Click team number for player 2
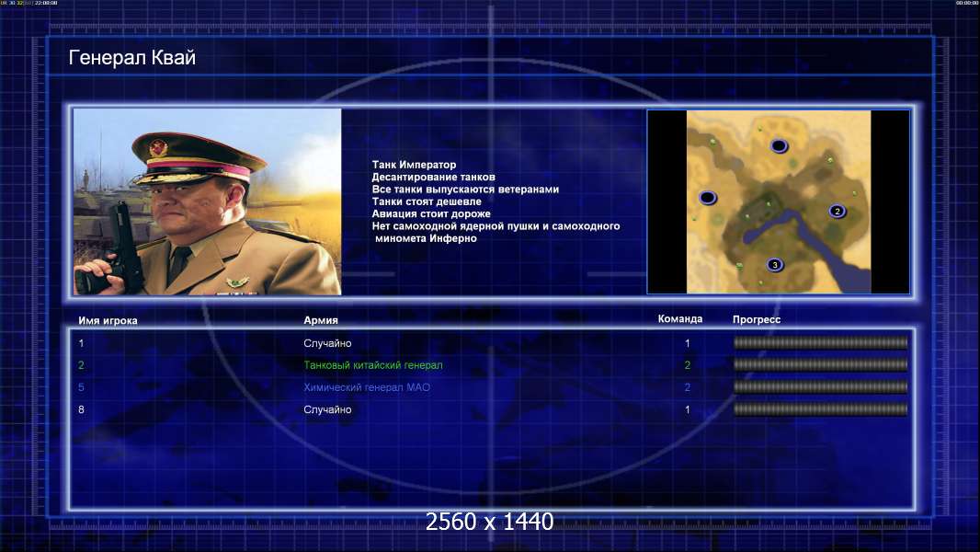 (688, 365)
